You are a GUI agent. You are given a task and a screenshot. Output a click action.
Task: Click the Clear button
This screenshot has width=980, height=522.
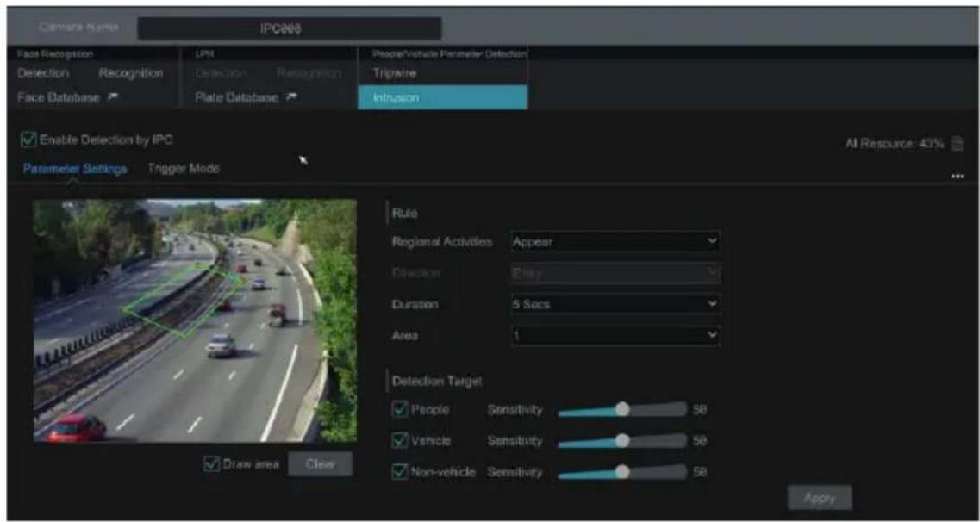click(320, 464)
